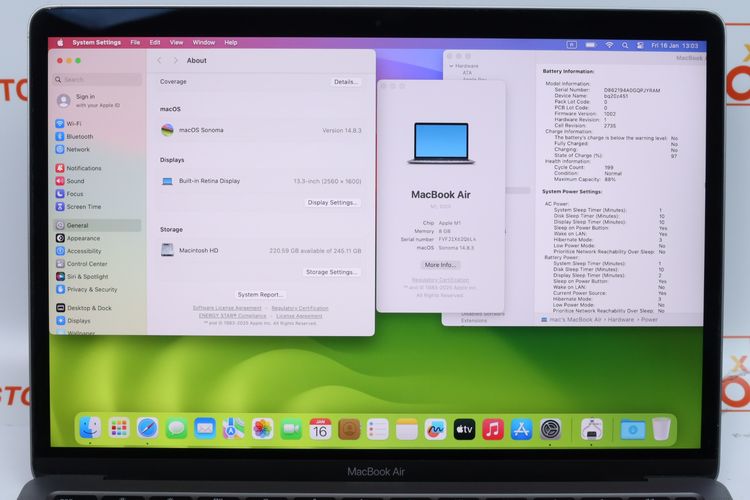
Task: Open Software License Agreement link
Action: click(227, 308)
